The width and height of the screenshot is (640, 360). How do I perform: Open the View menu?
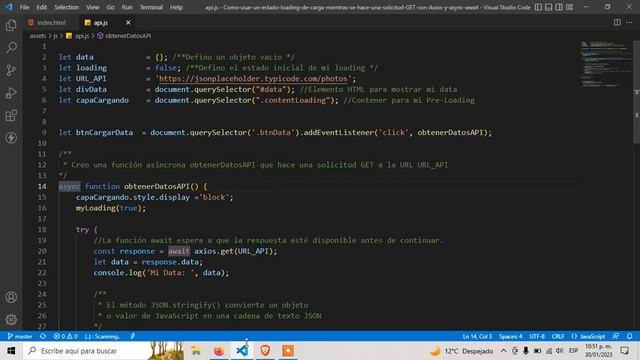point(93,7)
